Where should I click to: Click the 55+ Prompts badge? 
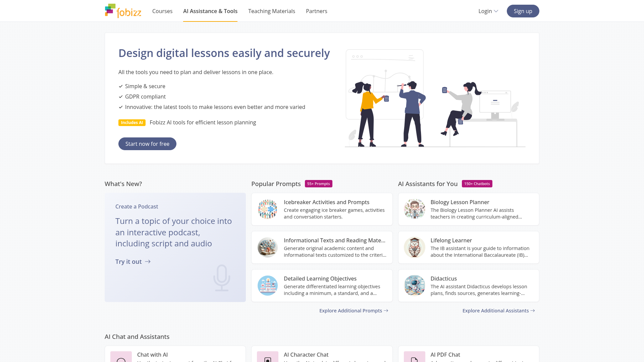(319, 184)
